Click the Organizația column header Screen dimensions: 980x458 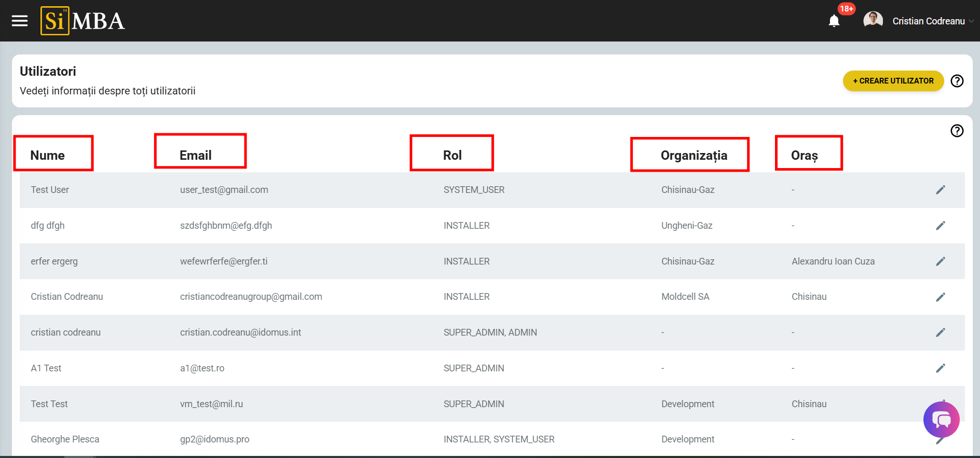[x=693, y=155]
